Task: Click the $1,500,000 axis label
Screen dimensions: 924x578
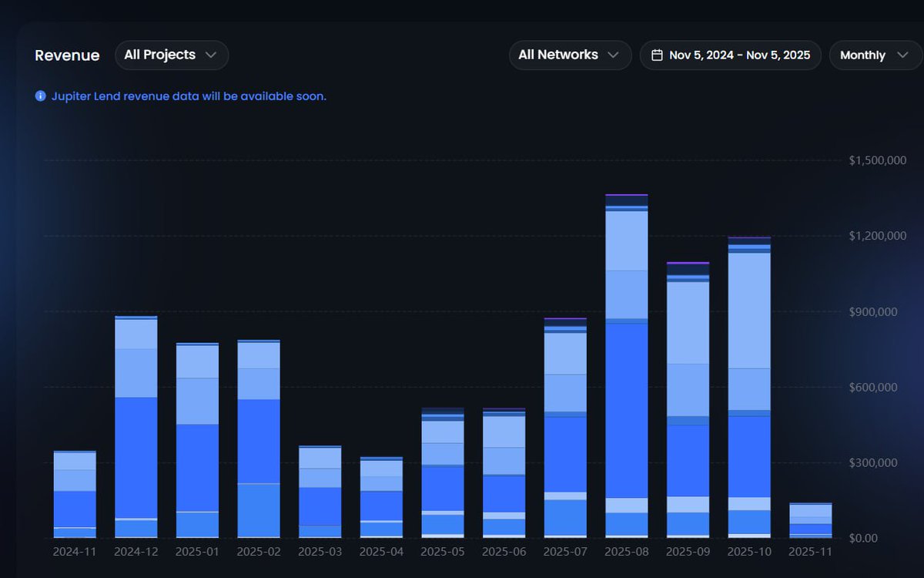Action: pos(878,160)
